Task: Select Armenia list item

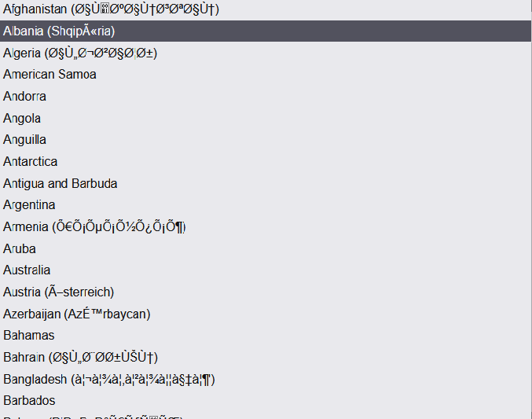Action: click(x=266, y=227)
